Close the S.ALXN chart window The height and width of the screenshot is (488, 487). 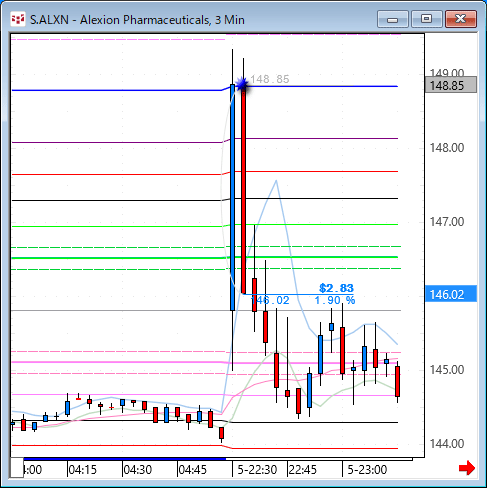coord(461,19)
